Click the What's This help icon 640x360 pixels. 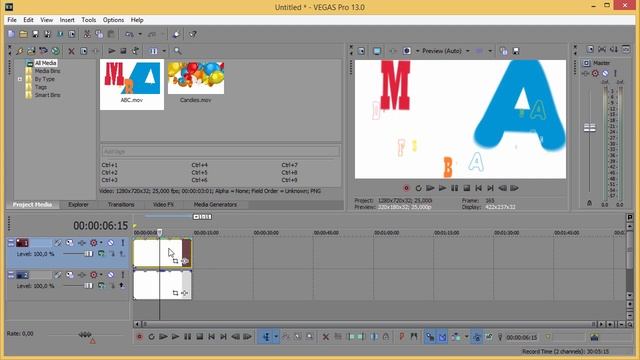(x=193, y=34)
